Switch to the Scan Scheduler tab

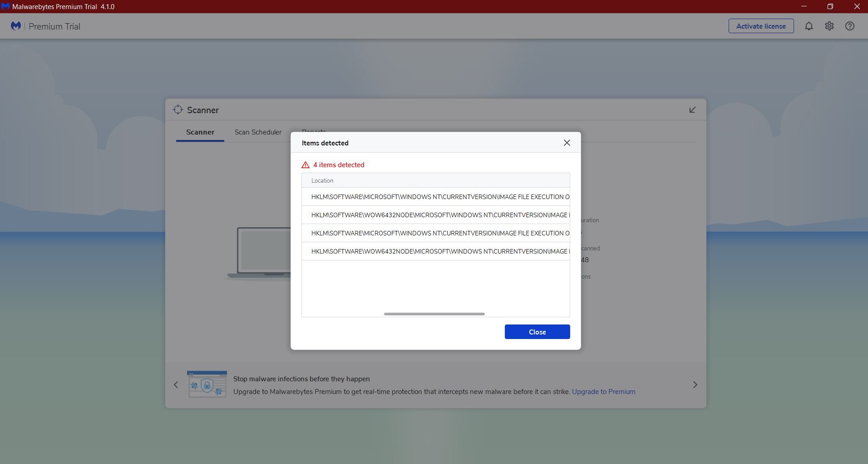click(x=258, y=132)
